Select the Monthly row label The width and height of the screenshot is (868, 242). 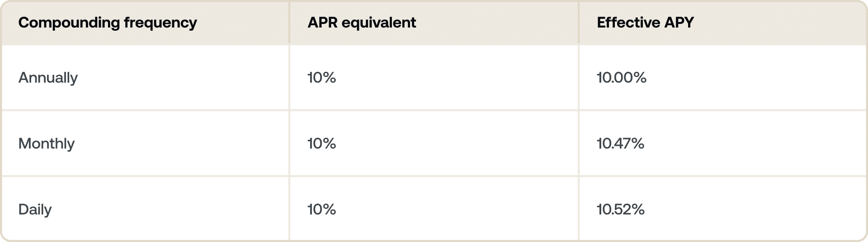(x=47, y=144)
